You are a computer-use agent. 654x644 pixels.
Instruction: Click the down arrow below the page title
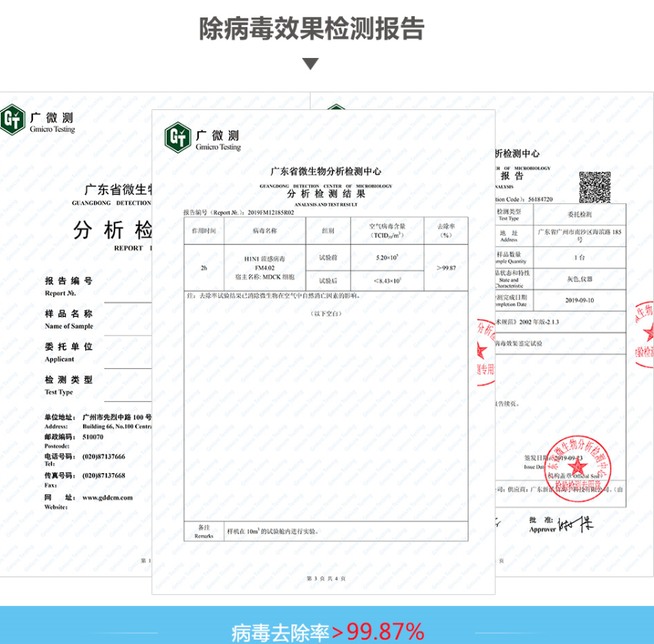311,64
